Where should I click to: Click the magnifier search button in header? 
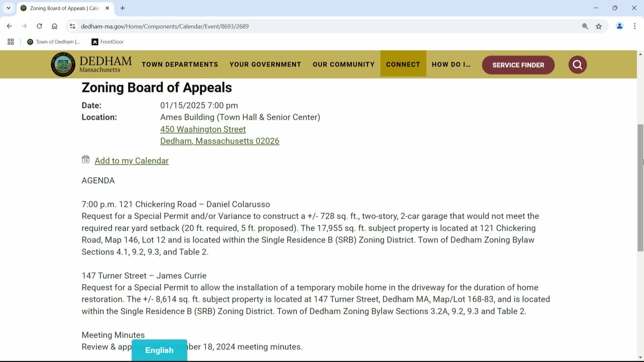tap(577, 65)
